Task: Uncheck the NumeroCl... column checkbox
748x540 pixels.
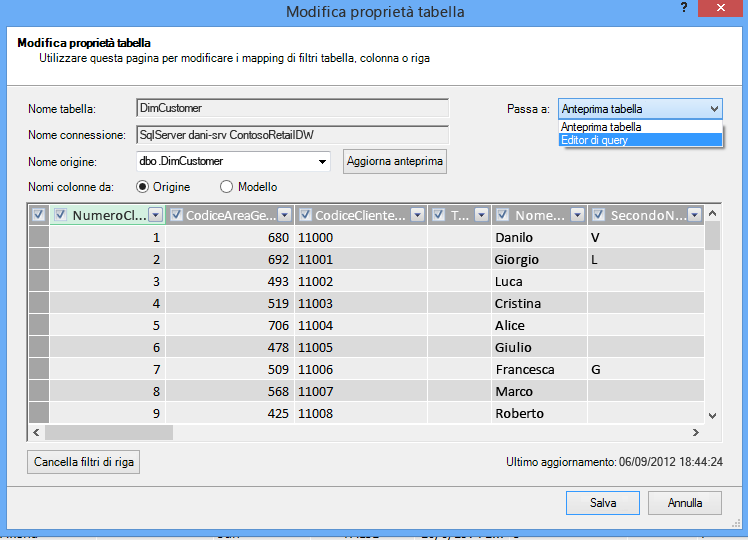Action: 60,215
